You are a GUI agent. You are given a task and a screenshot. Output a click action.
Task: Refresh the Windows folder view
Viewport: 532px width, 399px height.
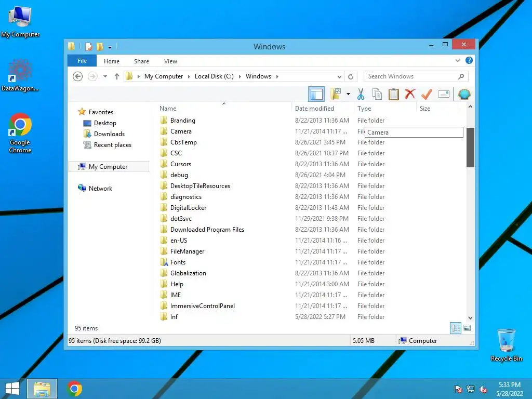coord(351,77)
